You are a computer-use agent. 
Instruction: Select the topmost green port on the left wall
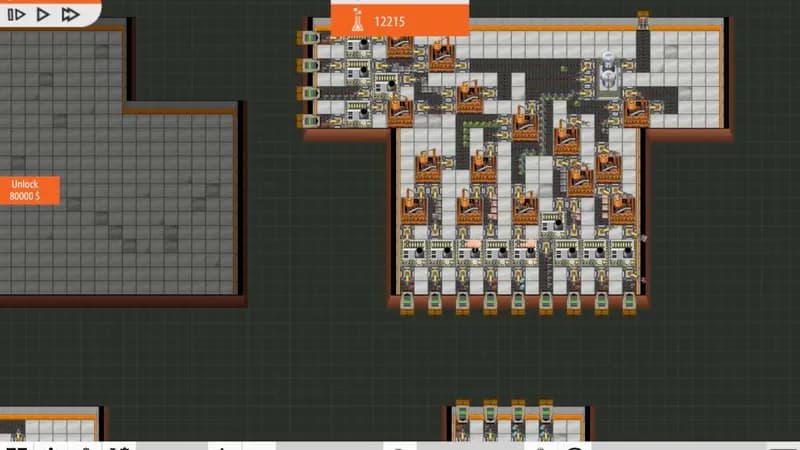(309, 38)
